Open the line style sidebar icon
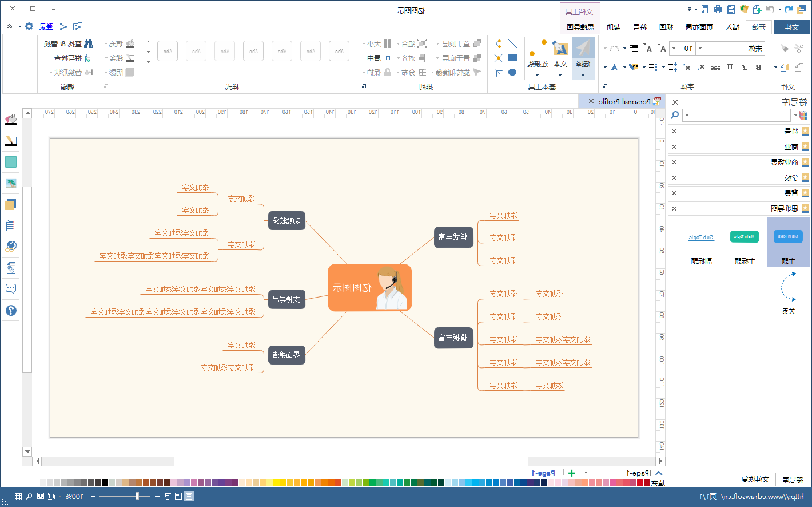812x507 pixels. (x=11, y=141)
